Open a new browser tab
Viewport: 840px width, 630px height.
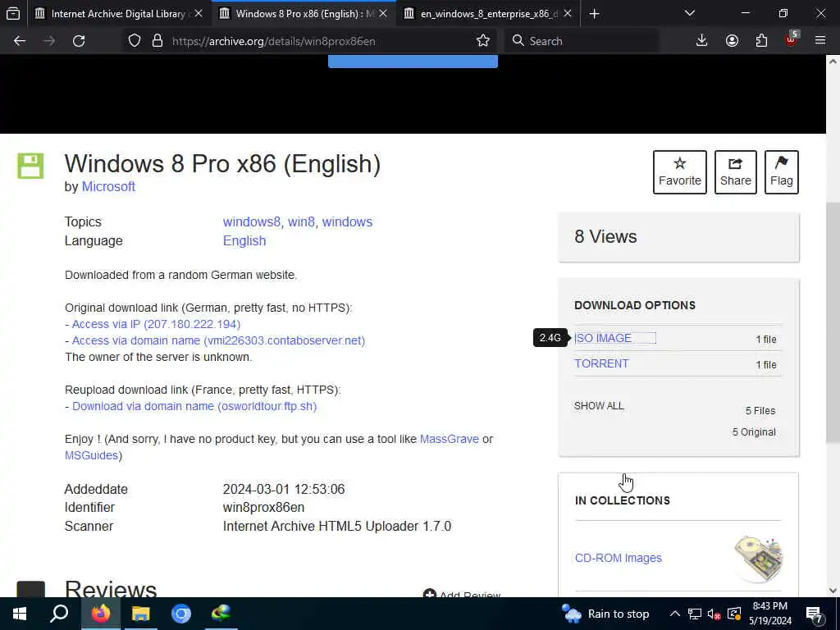(594, 13)
